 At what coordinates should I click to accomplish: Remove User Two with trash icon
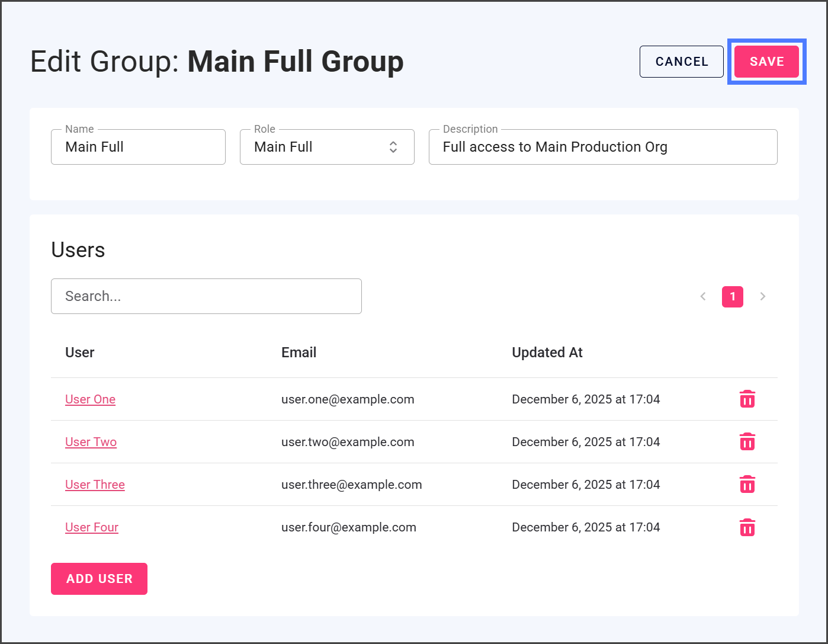click(x=747, y=442)
